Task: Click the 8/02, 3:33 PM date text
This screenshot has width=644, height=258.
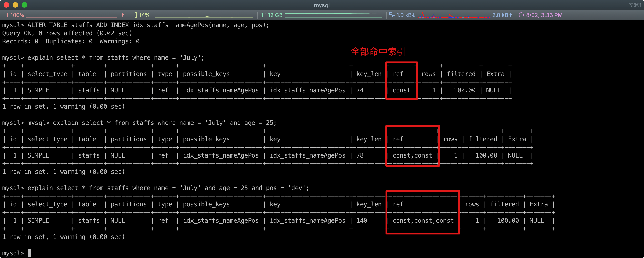Action: 544,15
